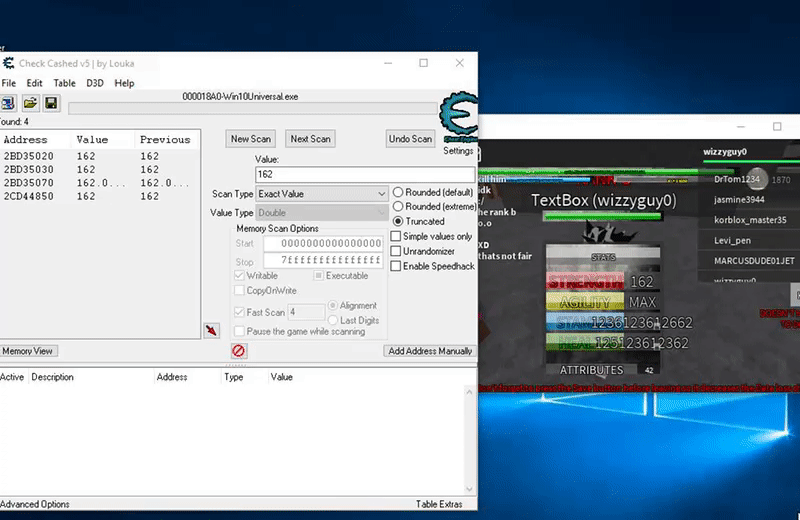Select the Alignment radio button
The height and width of the screenshot is (520, 800).
pyautogui.click(x=333, y=305)
